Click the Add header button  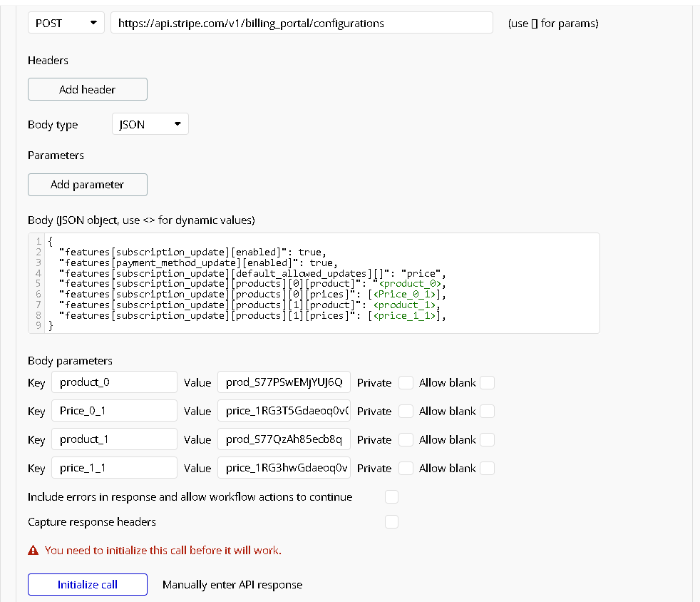pos(88,89)
